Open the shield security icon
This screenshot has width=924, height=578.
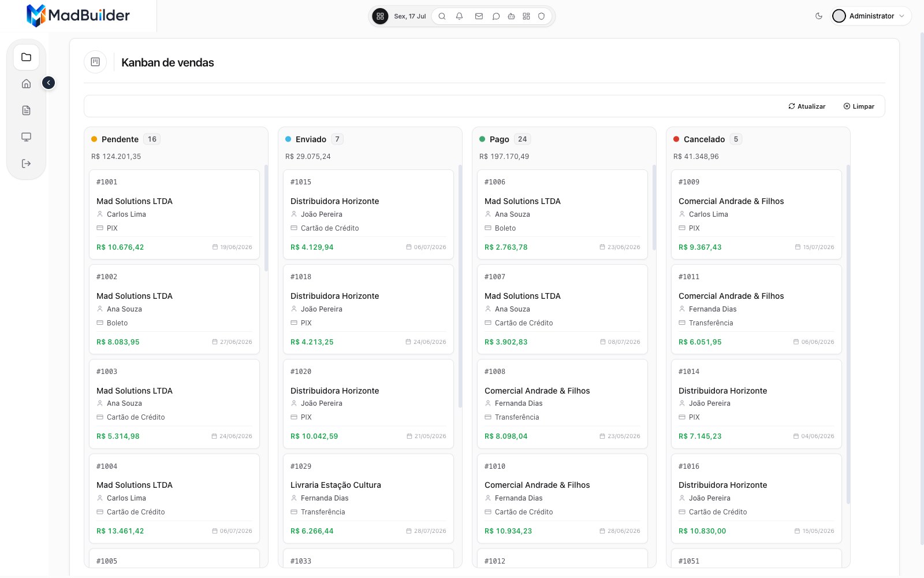coord(541,16)
